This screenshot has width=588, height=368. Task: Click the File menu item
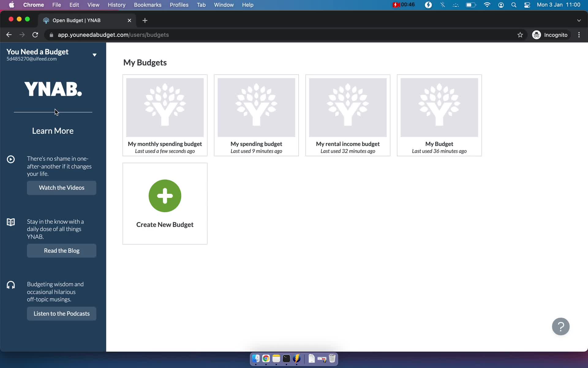point(56,5)
